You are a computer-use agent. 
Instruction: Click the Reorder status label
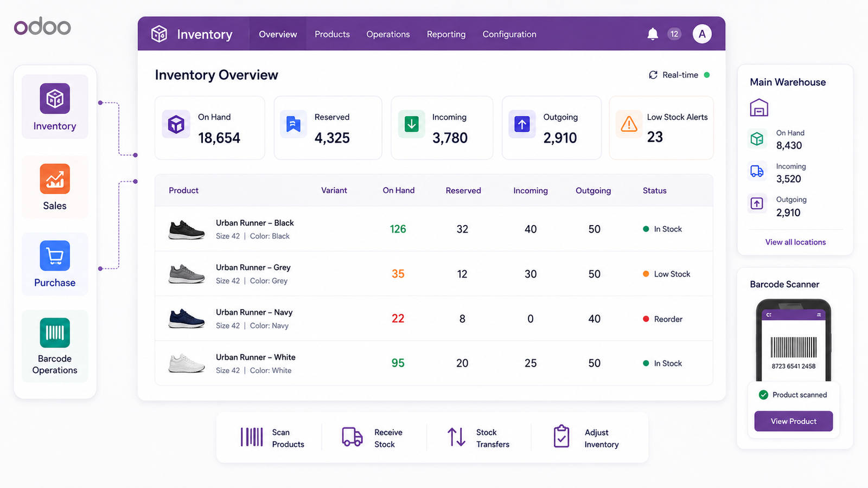(x=668, y=319)
